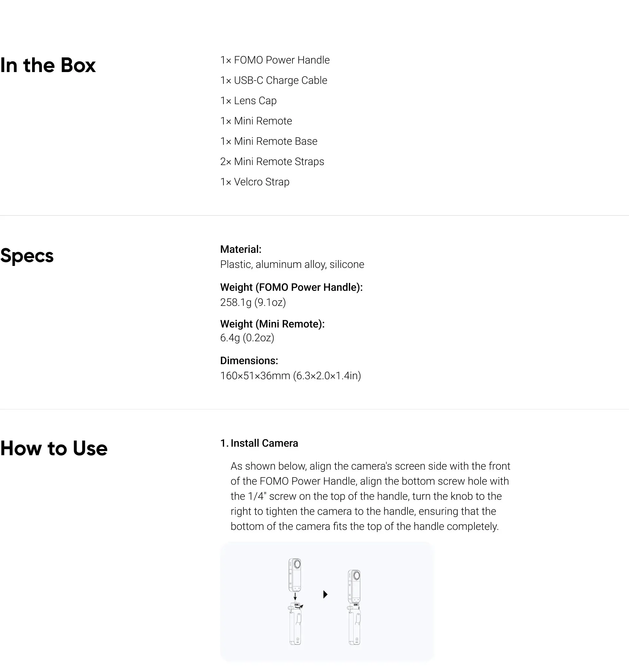The width and height of the screenshot is (629, 672).
Task: Click the 2× Mini Remote Straps item
Action: [272, 161]
